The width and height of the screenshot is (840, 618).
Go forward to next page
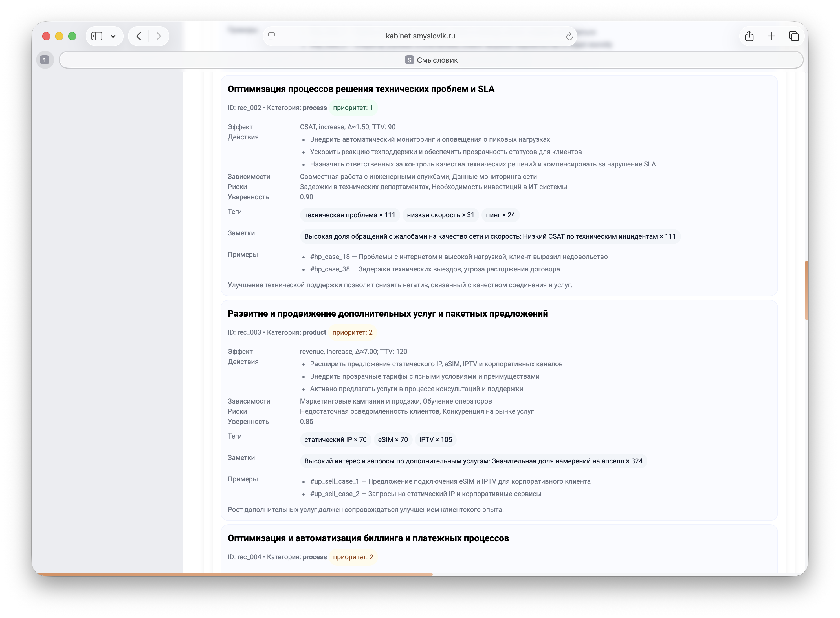point(159,36)
